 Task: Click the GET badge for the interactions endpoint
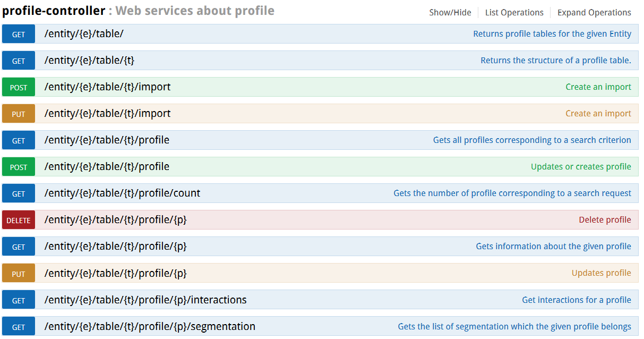pos(19,300)
